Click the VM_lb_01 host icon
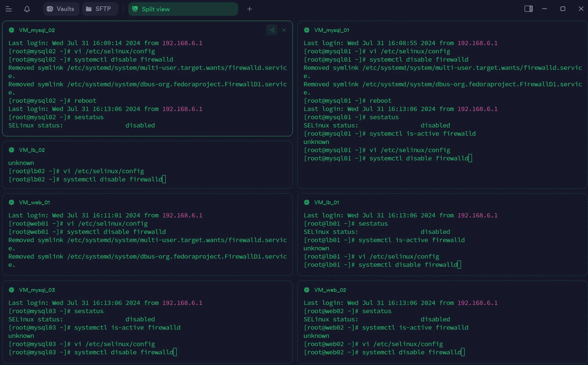This screenshot has width=588, height=365. (307, 202)
